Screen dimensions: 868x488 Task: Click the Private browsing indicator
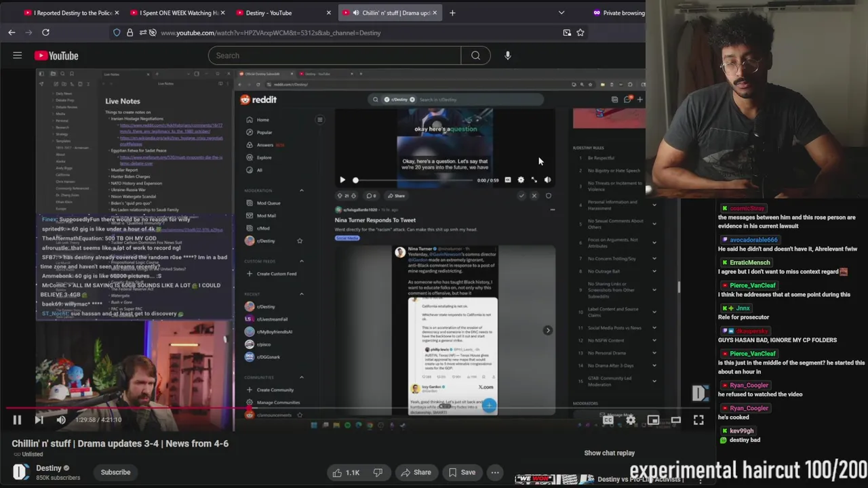(618, 13)
